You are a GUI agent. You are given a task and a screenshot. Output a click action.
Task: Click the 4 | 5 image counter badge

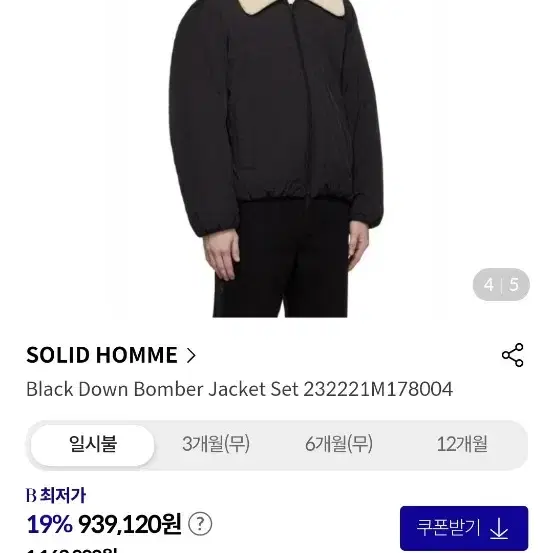pos(501,285)
